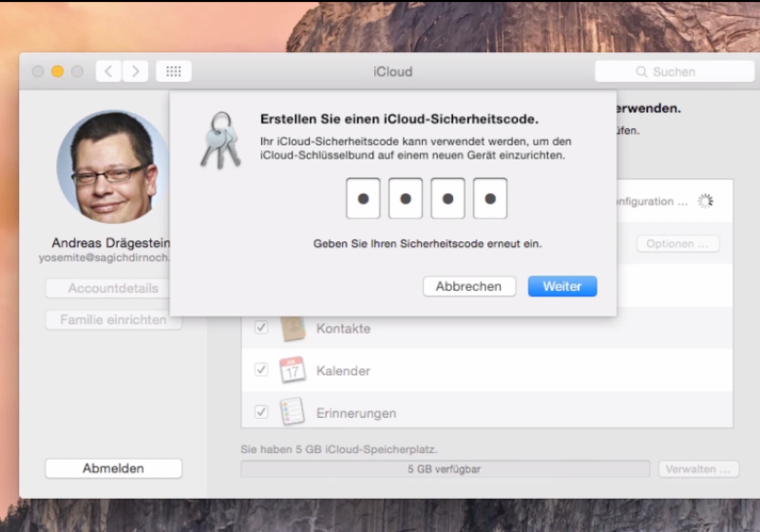Click the Optionen ... button
This screenshot has width=760, height=532.
pos(677,244)
